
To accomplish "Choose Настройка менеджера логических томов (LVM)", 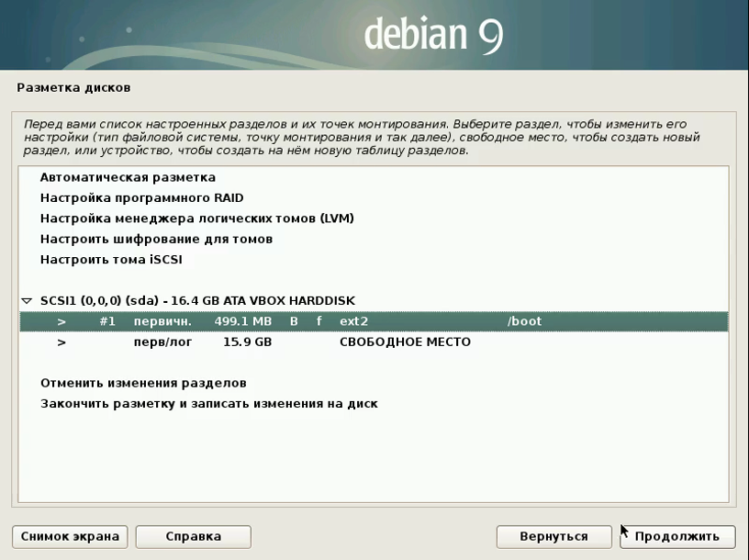I will pos(196,218).
